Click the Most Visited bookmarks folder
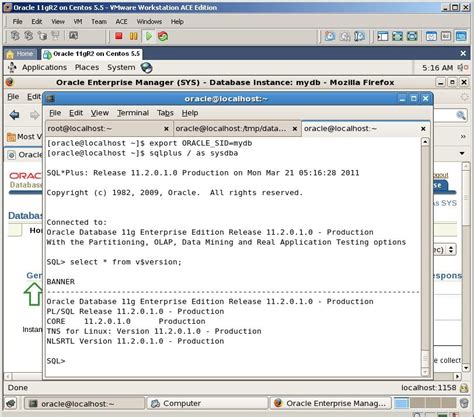 point(25,137)
